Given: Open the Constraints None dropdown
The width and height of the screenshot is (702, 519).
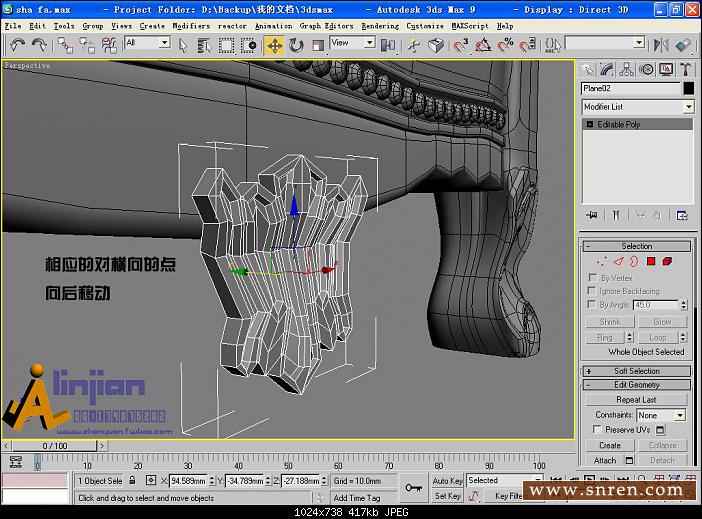Looking at the screenshot, I should [x=661, y=415].
